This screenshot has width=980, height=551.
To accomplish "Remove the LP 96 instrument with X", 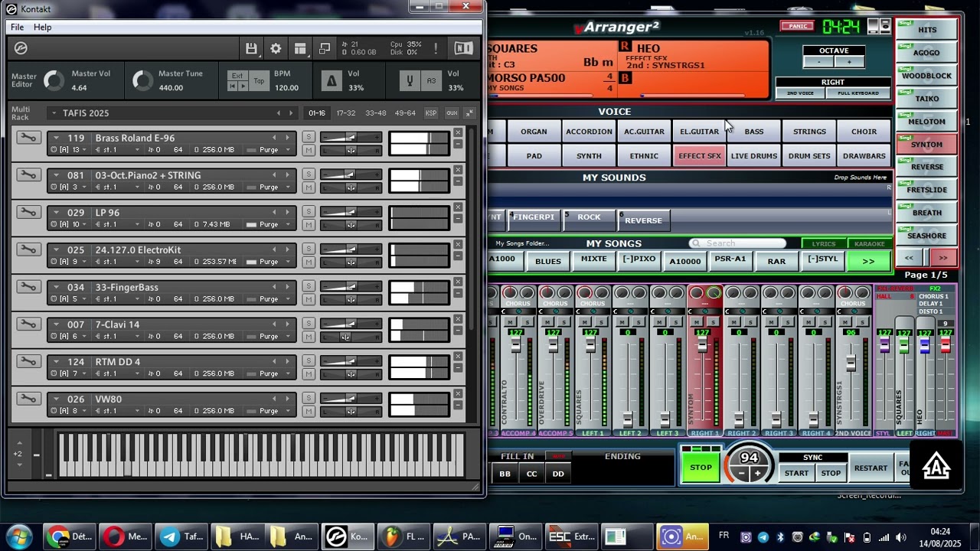I will click(458, 207).
